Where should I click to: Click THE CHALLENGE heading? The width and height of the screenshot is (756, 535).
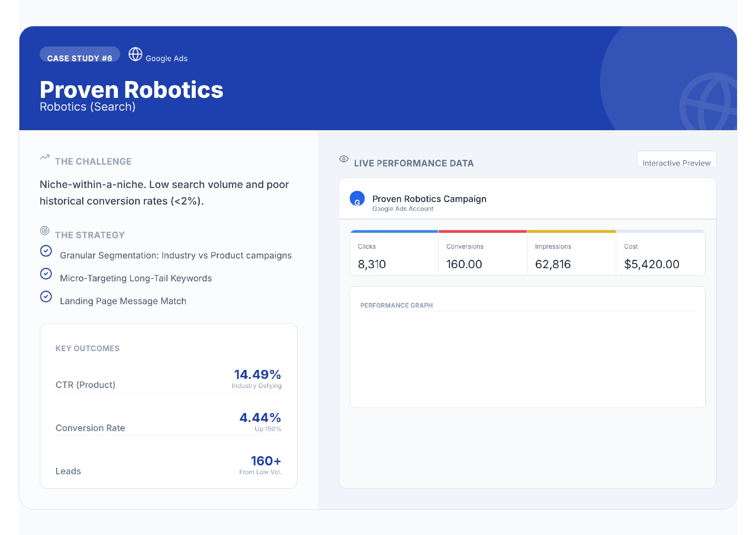tap(93, 162)
